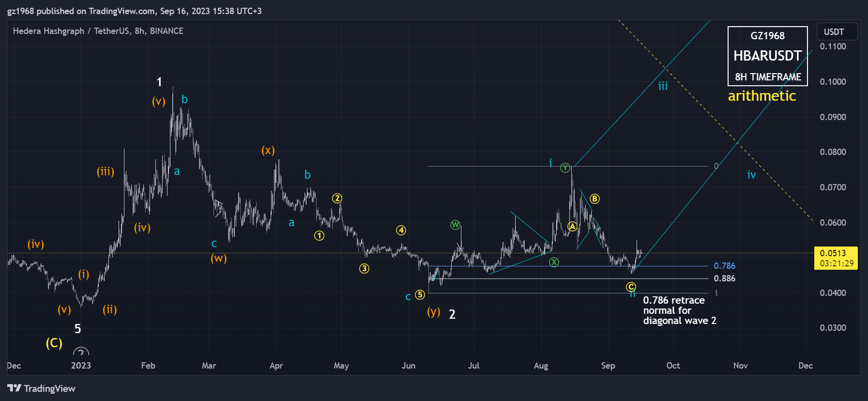
Task: Select the Sep marker on time axis
Action: pos(608,366)
